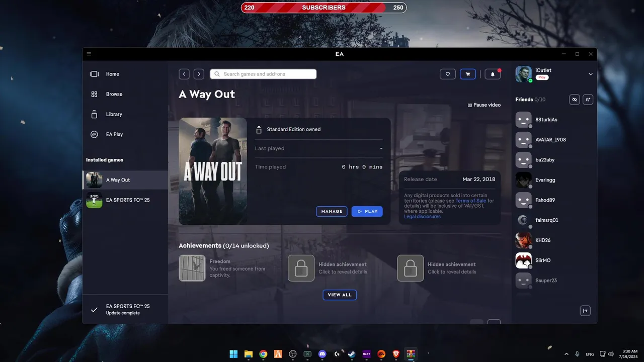
Task: Toggle friends visibility eye icon
Action: [575, 100]
